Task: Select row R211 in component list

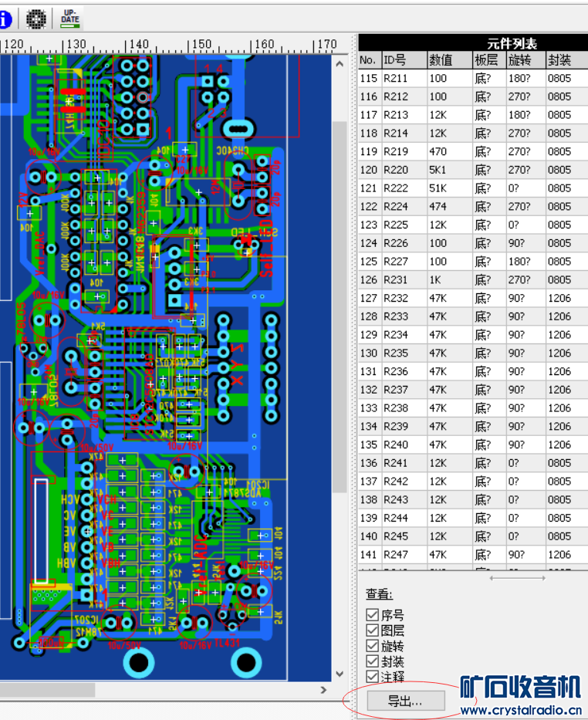Action: [x=473, y=79]
